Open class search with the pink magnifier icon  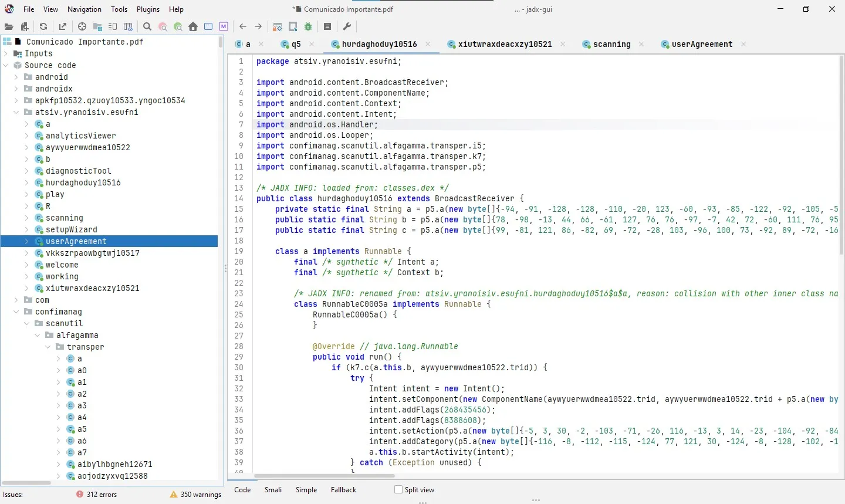tap(163, 26)
